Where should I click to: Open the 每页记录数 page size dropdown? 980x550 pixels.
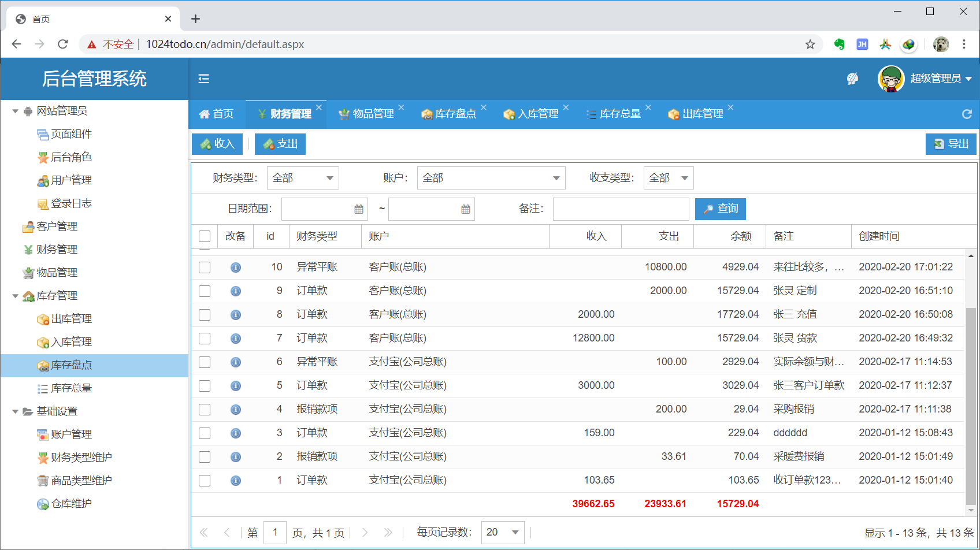click(503, 532)
